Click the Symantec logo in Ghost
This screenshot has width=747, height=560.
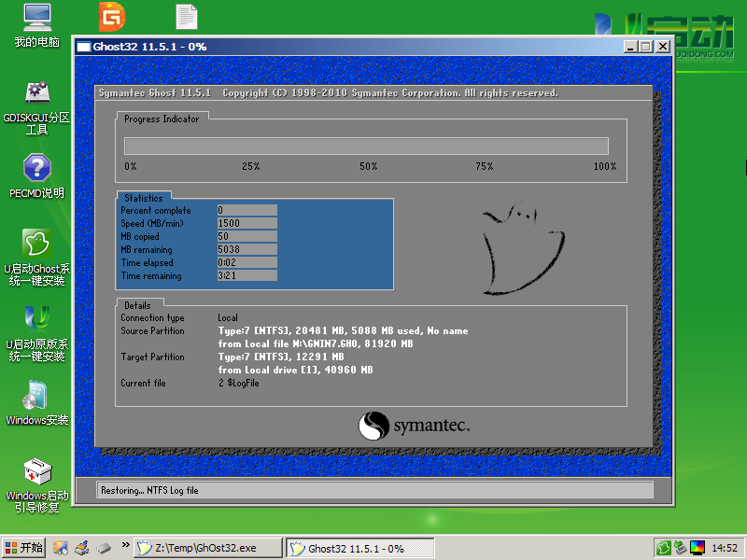(414, 426)
